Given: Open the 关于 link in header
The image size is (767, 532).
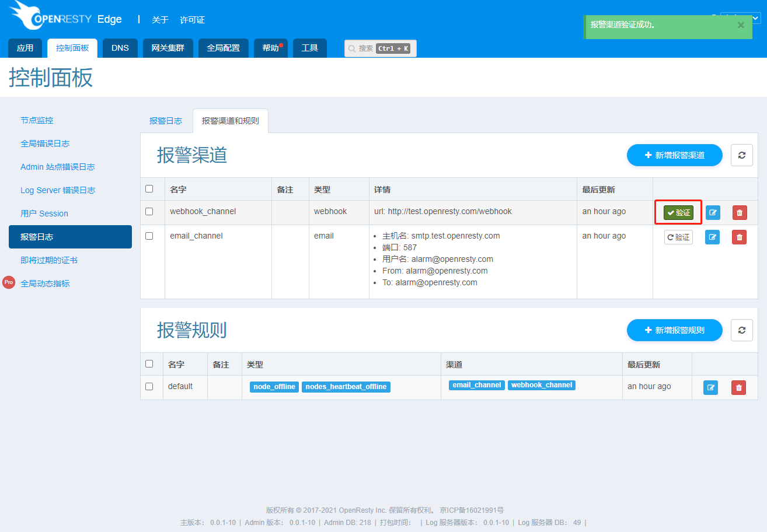Looking at the screenshot, I should [161, 20].
